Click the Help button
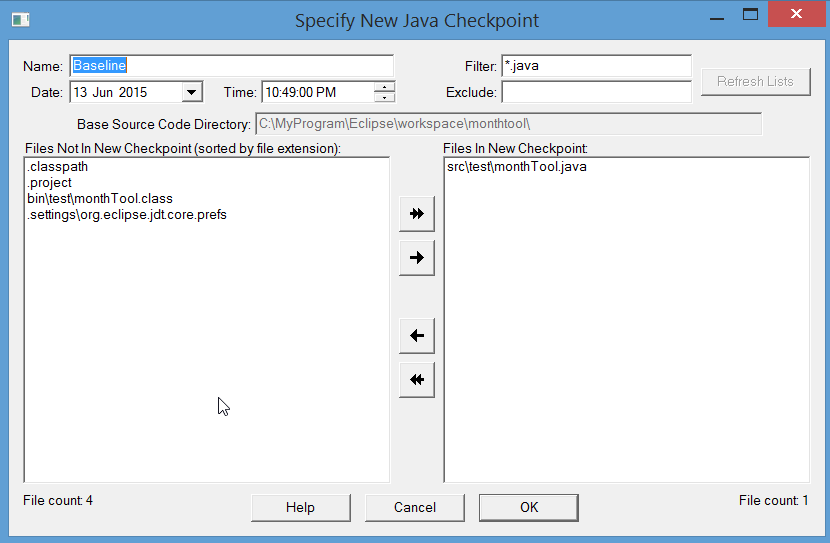This screenshot has width=830, height=543. pos(301,508)
